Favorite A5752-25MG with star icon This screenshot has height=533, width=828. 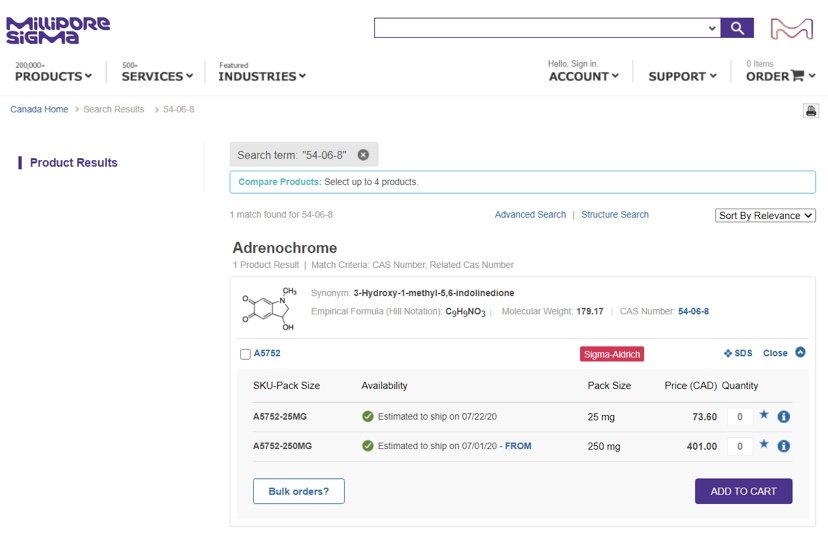(764, 416)
